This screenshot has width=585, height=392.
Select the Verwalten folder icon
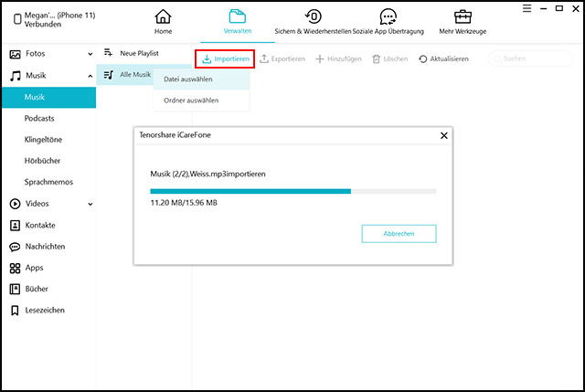238,16
